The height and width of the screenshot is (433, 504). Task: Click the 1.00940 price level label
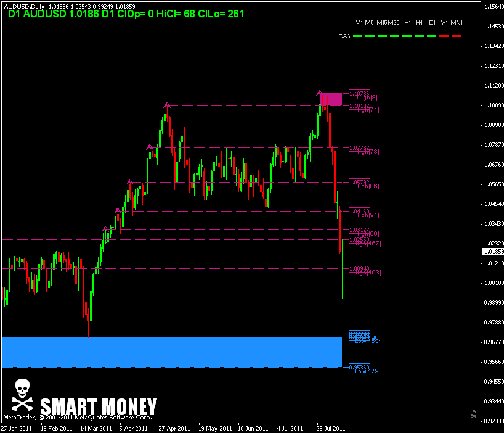(x=359, y=268)
